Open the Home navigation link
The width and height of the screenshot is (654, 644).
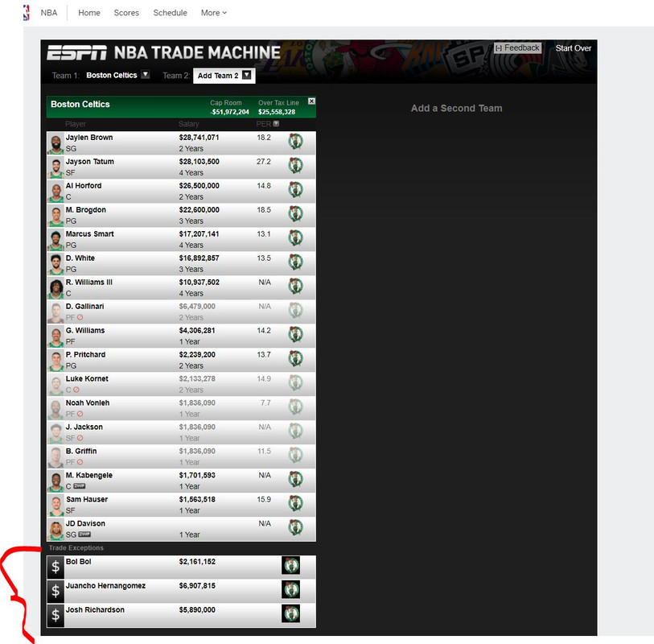click(89, 13)
